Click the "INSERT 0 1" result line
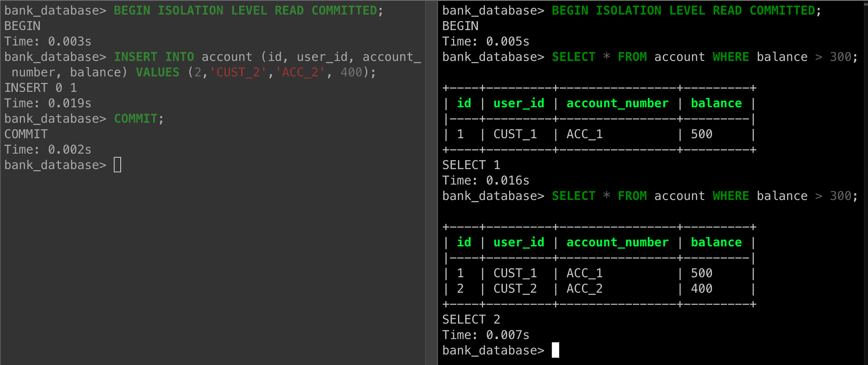Image resolution: width=868 pixels, height=365 pixels. [x=41, y=88]
